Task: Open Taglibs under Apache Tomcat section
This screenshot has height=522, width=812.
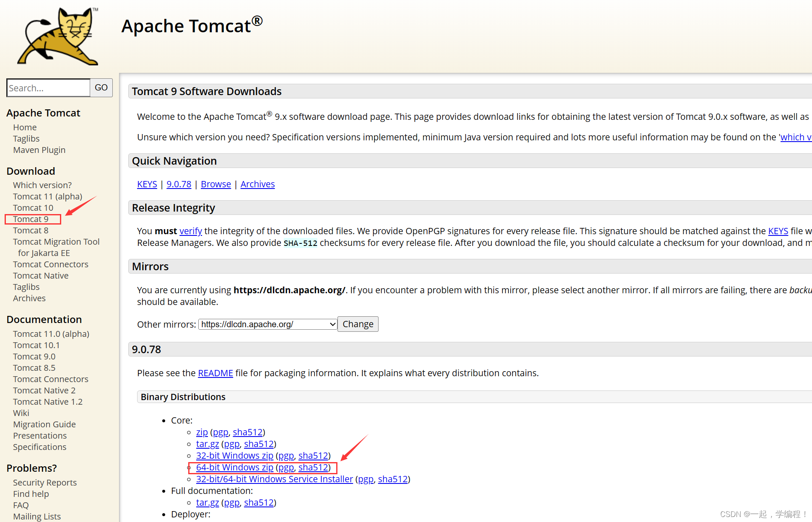Action: [26, 138]
